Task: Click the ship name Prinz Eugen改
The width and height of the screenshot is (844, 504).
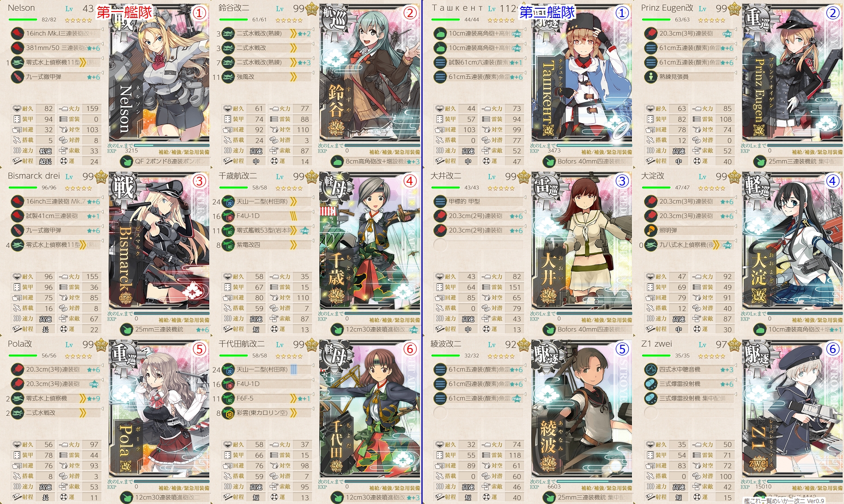Action: (667, 8)
